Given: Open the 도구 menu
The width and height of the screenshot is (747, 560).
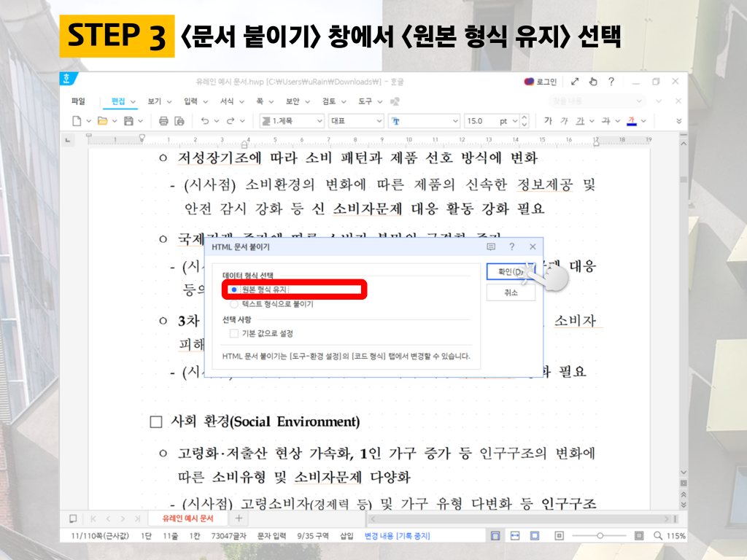Looking at the screenshot, I should click(x=365, y=101).
